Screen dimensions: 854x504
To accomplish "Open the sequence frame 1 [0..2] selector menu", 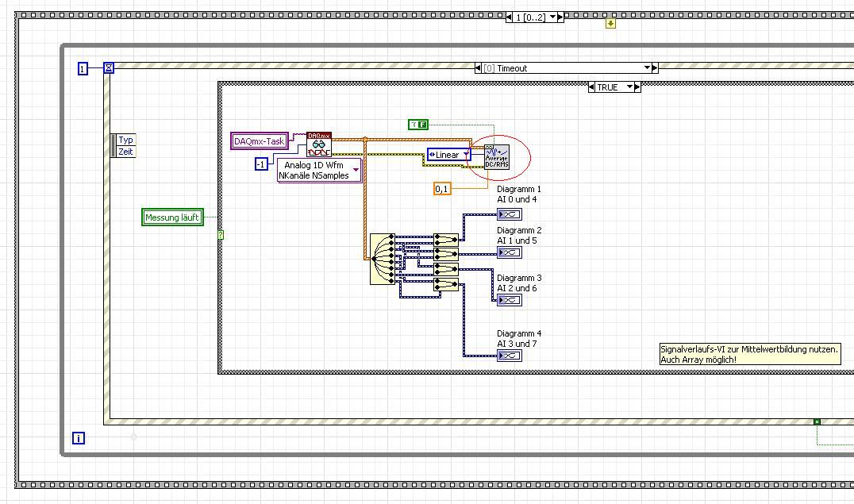I will click(x=553, y=17).
